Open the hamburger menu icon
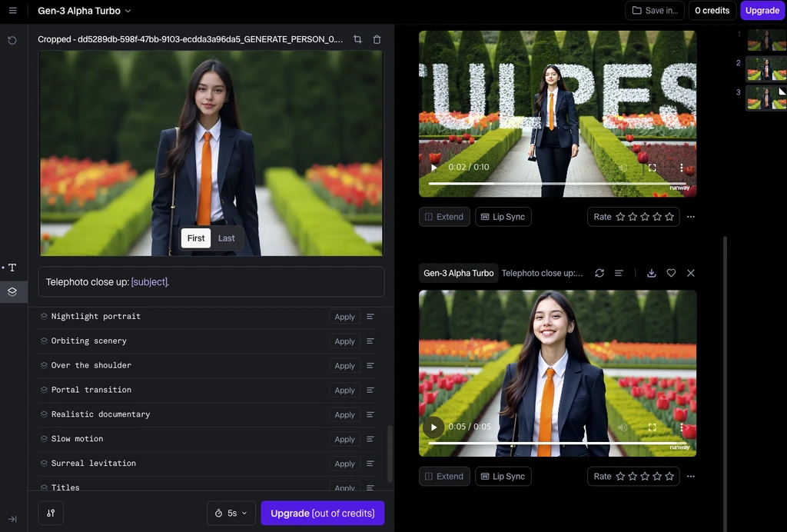This screenshot has width=787, height=532. (12, 11)
